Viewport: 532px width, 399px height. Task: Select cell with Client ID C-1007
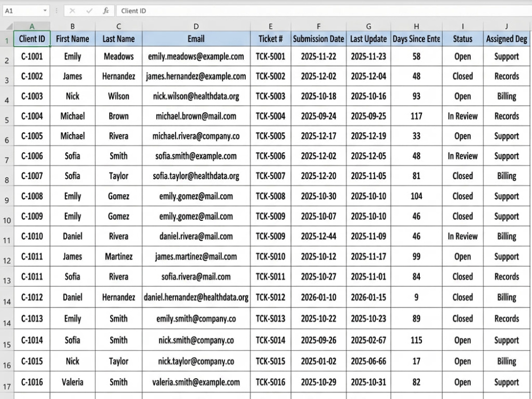click(x=32, y=176)
